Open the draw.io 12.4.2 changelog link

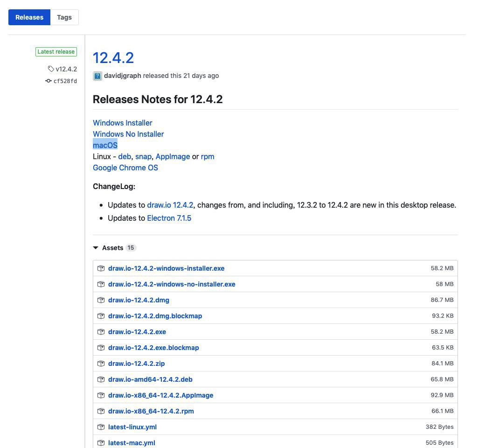(x=170, y=205)
